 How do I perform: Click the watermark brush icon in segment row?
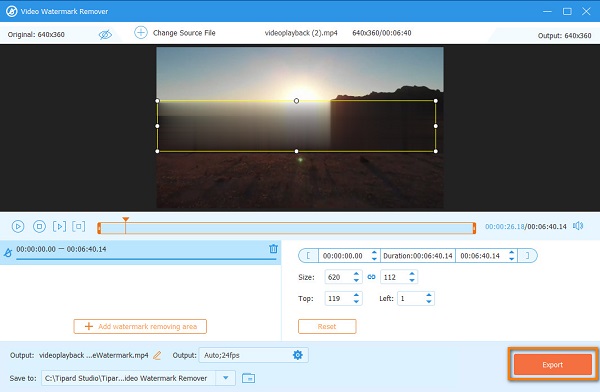[x=8, y=253]
